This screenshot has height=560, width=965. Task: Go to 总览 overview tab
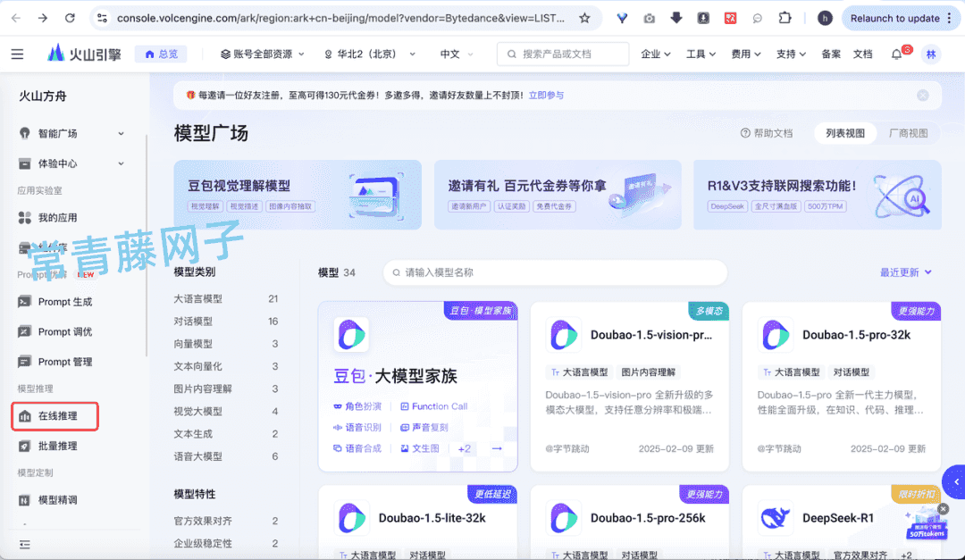click(x=161, y=54)
